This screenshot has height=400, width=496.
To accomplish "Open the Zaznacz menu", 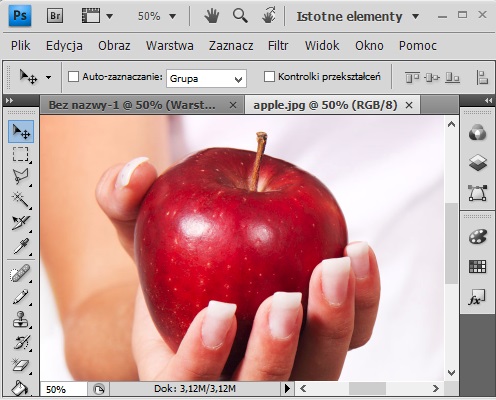I will click(x=231, y=46).
